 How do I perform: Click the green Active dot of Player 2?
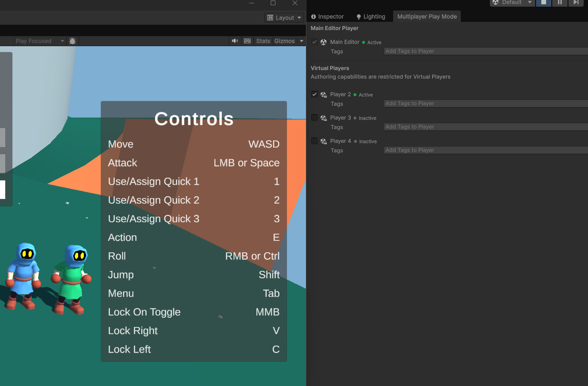[x=355, y=95]
